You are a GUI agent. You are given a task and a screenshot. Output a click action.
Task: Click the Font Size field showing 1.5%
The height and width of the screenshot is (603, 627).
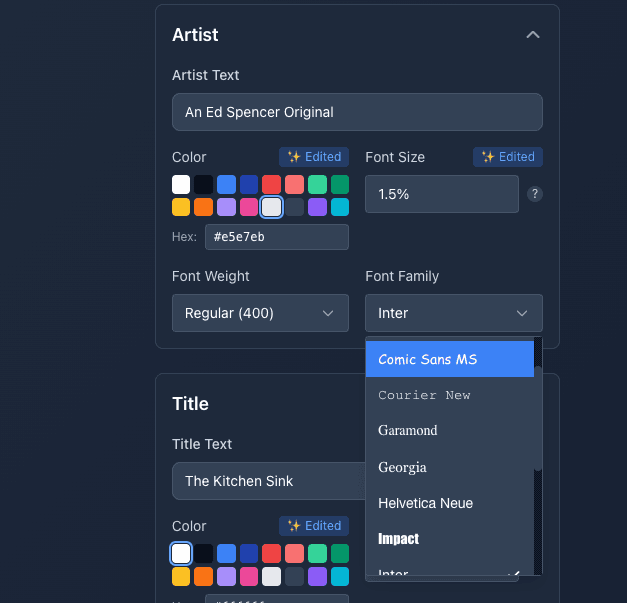pos(442,194)
